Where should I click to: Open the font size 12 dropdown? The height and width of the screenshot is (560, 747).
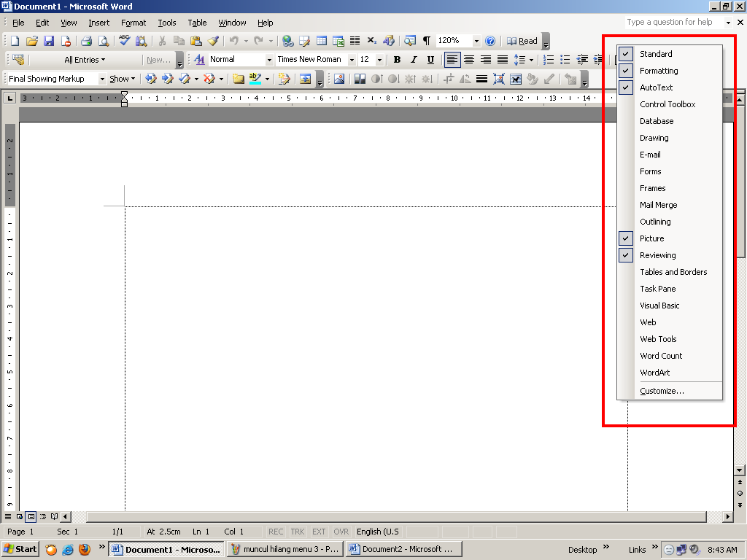tap(379, 60)
